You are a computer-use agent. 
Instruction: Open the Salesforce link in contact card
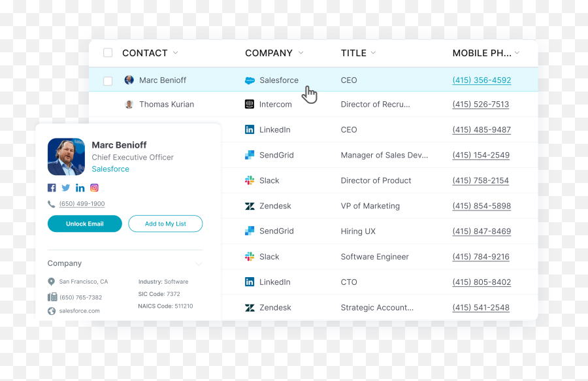(110, 169)
